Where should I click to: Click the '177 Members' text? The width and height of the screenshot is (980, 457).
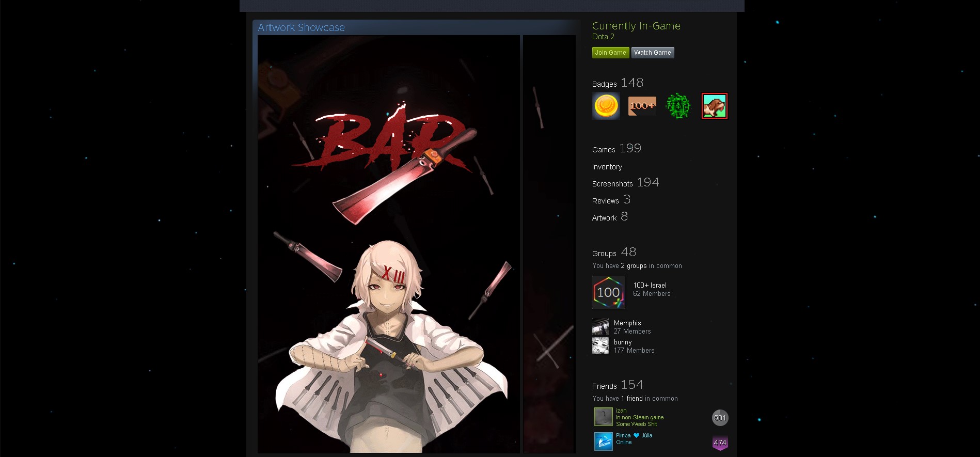click(634, 351)
